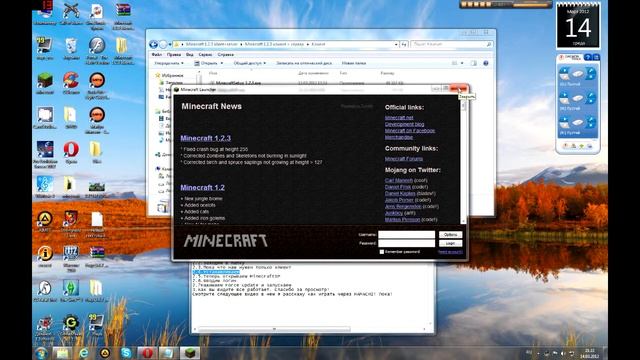
Task: Open Windows Explorer from the taskbar
Action: (x=62, y=353)
